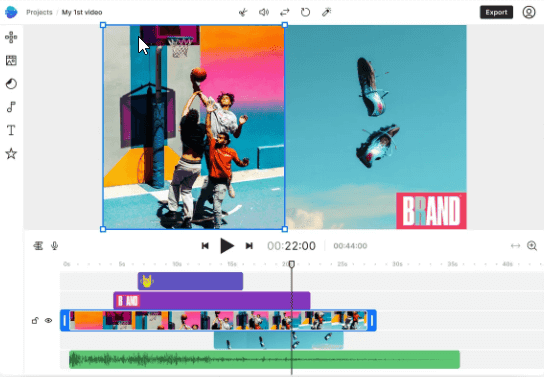This screenshot has width=544, height=377.
Task: Select the BRAND logo clip on timeline
Action: (212, 300)
